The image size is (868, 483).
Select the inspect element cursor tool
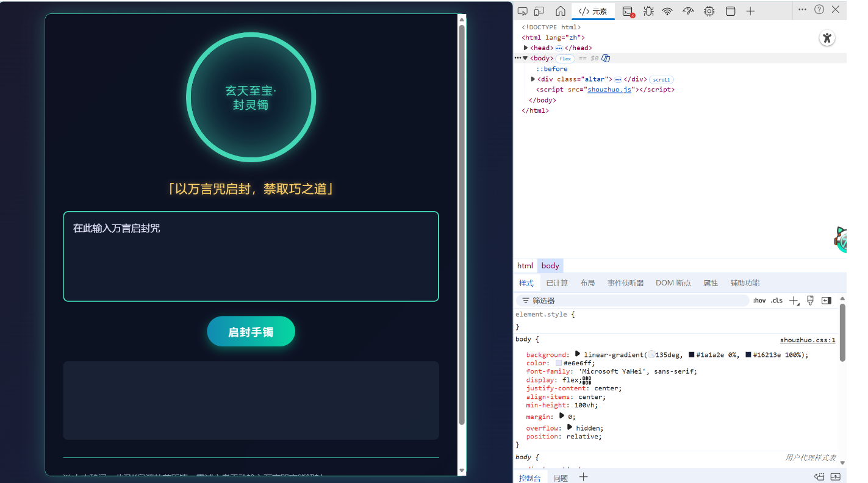tap(523, 10)
